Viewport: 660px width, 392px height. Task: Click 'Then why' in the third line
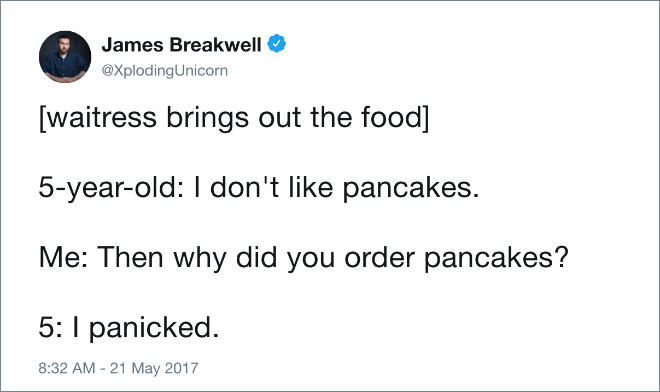click(162, 258)
